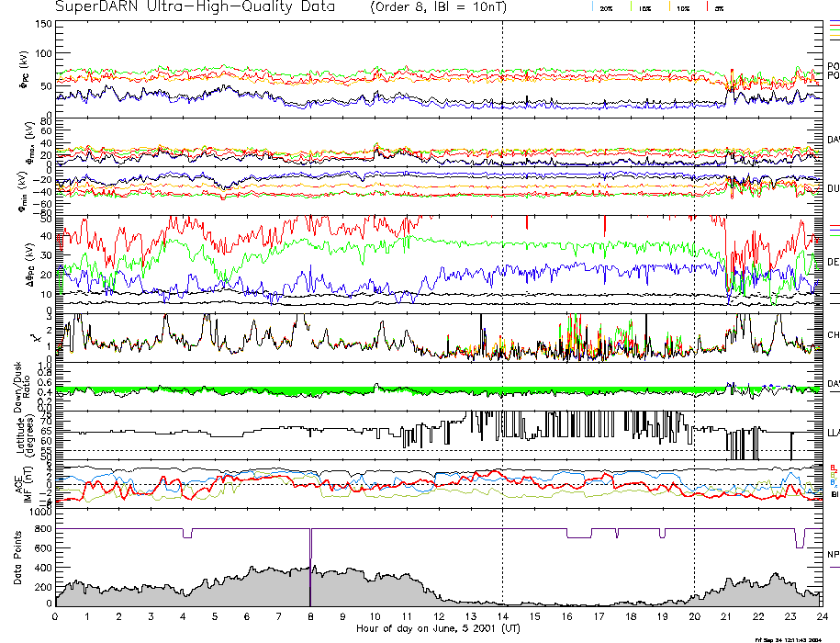Viewport: 840px width, 643px height.
Task: Click the purple dip near hour 4
Action: [x=187, y=534]
